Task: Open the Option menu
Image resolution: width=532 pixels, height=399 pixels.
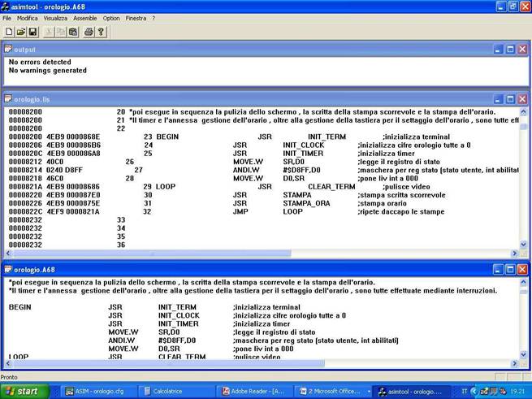Action: pos(111,18)
